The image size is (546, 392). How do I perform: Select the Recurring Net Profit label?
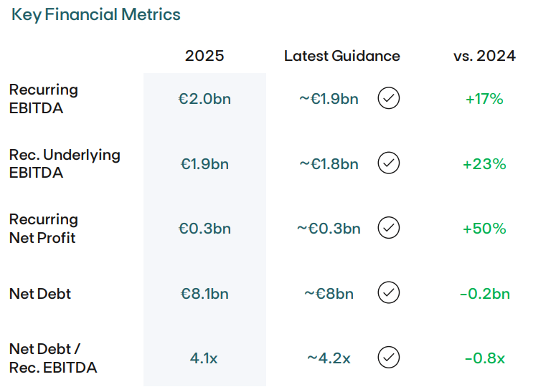(x=44, y=228)
